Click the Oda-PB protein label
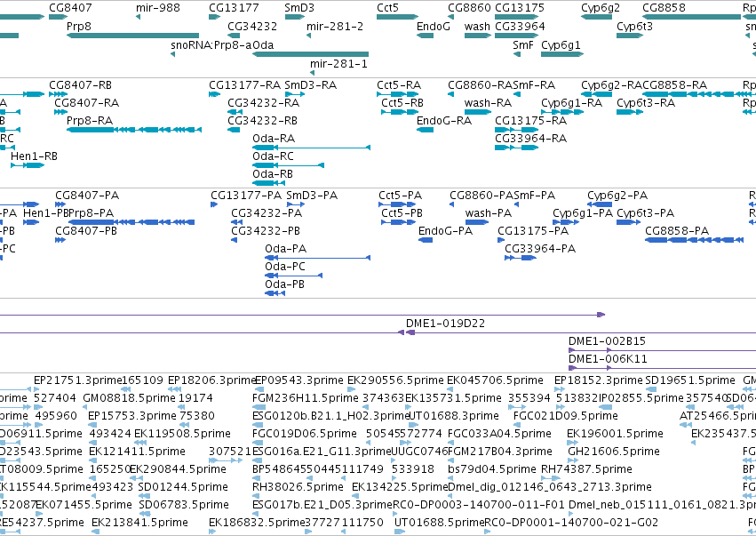Screen dimensions: 756x536 (x=285, y=284)
